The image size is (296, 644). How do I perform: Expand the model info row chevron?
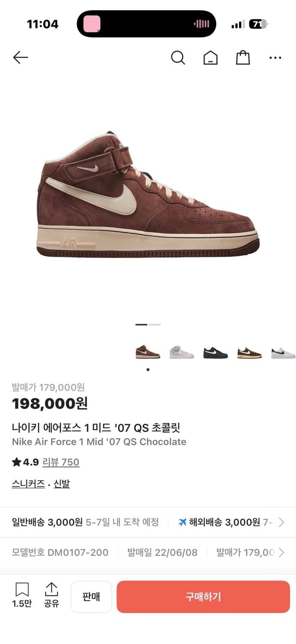coord(281,552)
